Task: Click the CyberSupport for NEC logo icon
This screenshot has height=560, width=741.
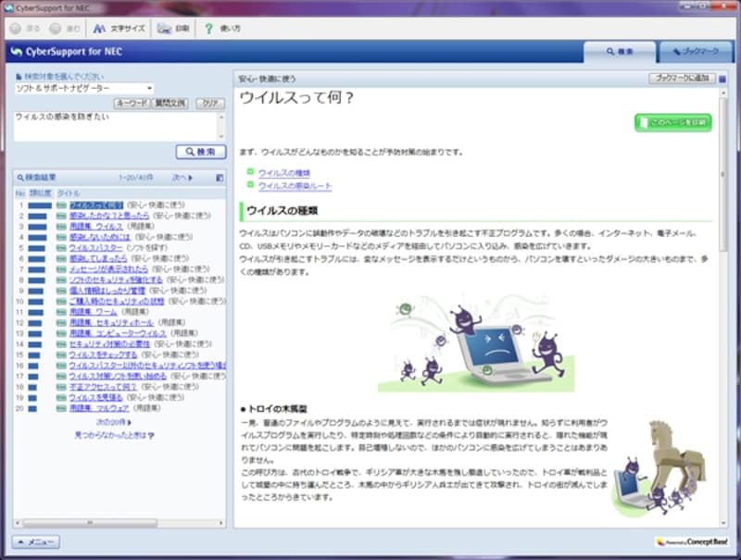Action: pos(16,52)
